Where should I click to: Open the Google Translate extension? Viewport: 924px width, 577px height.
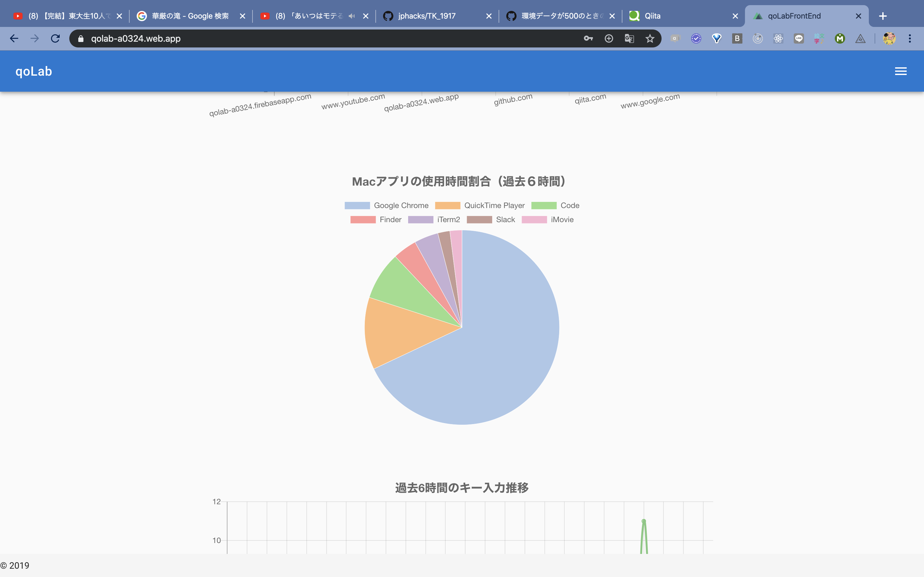pos(629,38)
